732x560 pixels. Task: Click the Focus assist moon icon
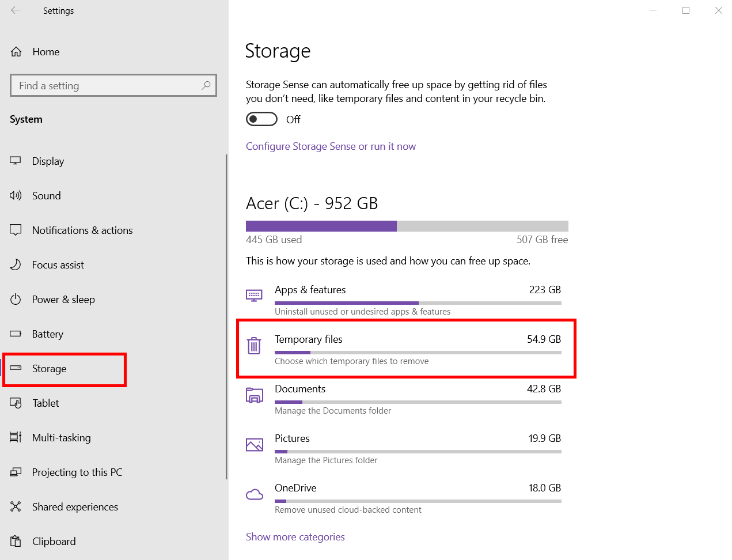(x=16, y=264)
